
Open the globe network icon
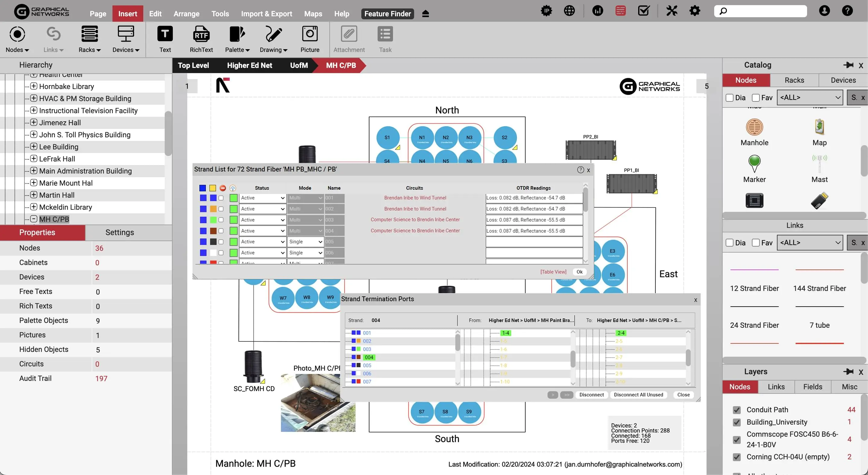click(569, 11)
